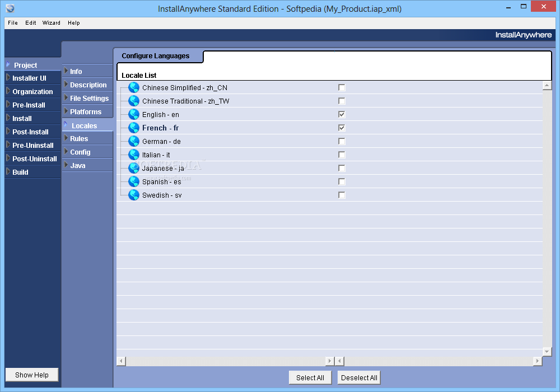Viewport: 560px width, 392px height.
Task: Click the InstallAnywhere app icon in title bar
Action: [10, 8]
